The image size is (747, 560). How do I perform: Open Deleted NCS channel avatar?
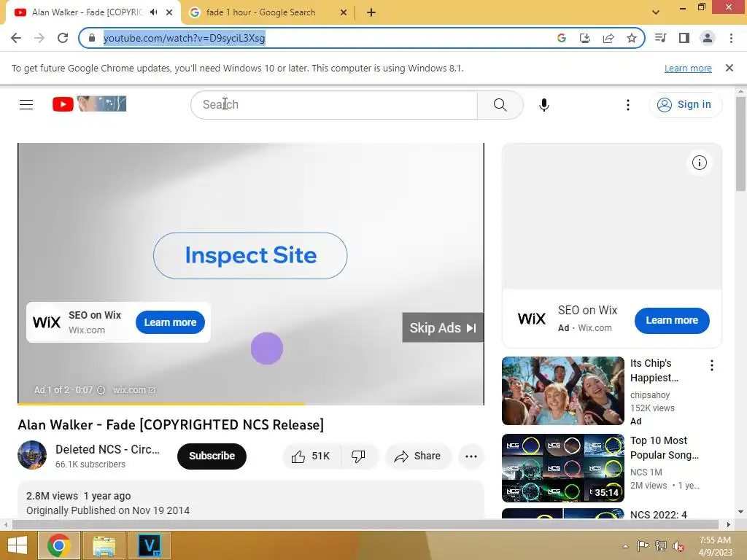tap(32, 455)
